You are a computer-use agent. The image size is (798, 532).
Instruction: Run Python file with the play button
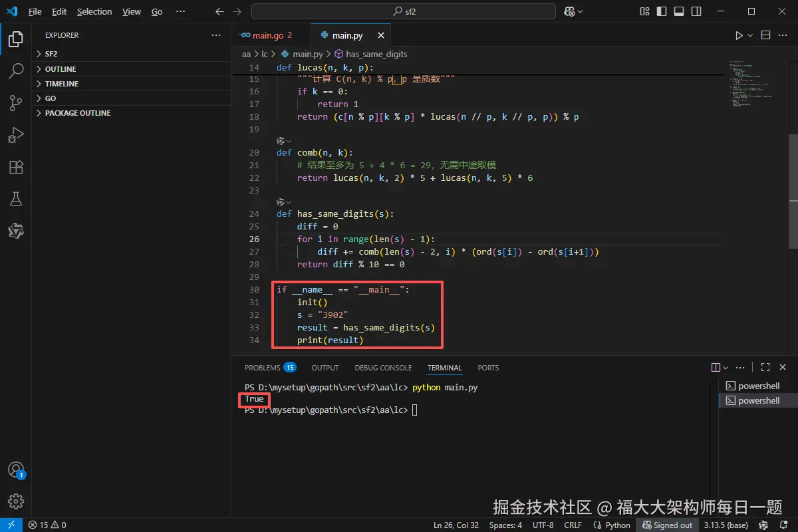tap(739, 35)
